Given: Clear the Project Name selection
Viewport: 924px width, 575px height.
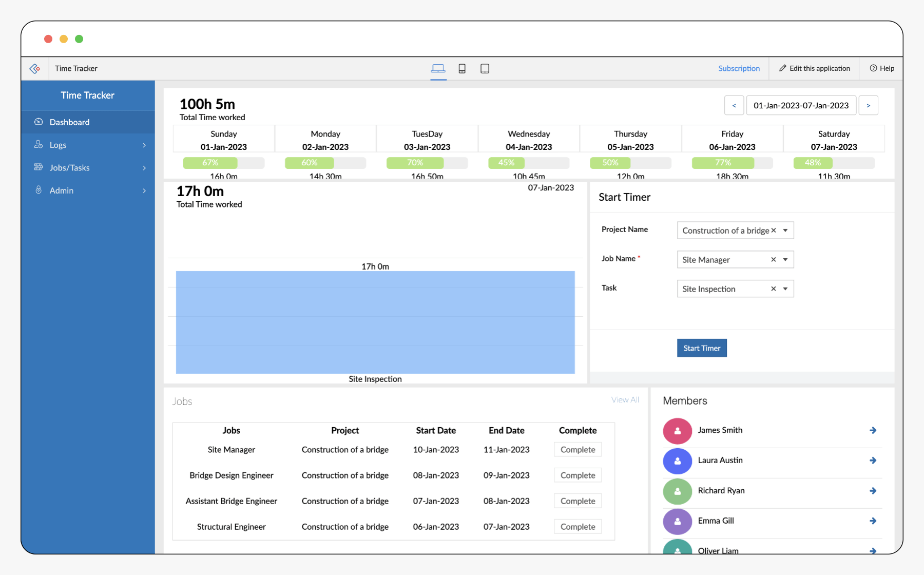Looking at the screenshot, I should click(x=774, y=231).
